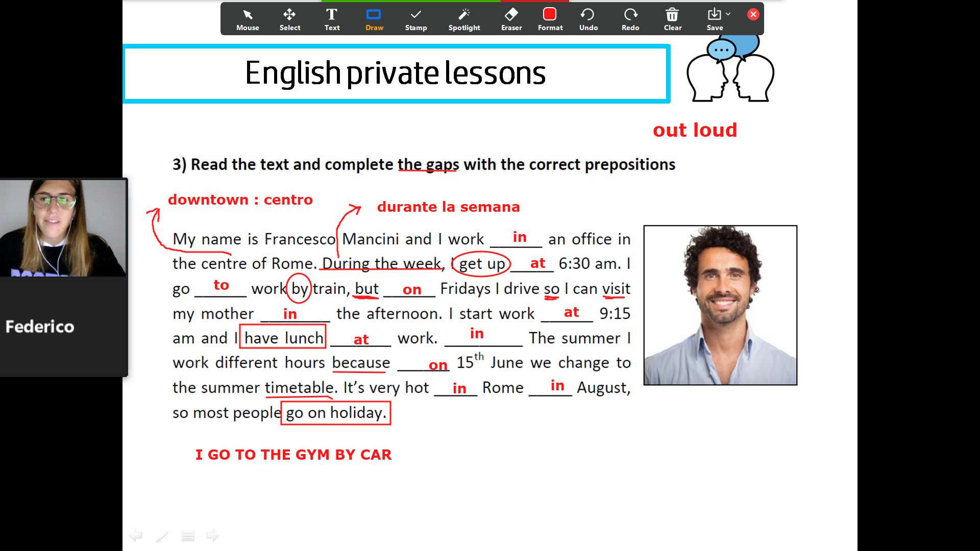The image size is (980, 551).
Task: Redo the annotation
Action: click(630, 19)
